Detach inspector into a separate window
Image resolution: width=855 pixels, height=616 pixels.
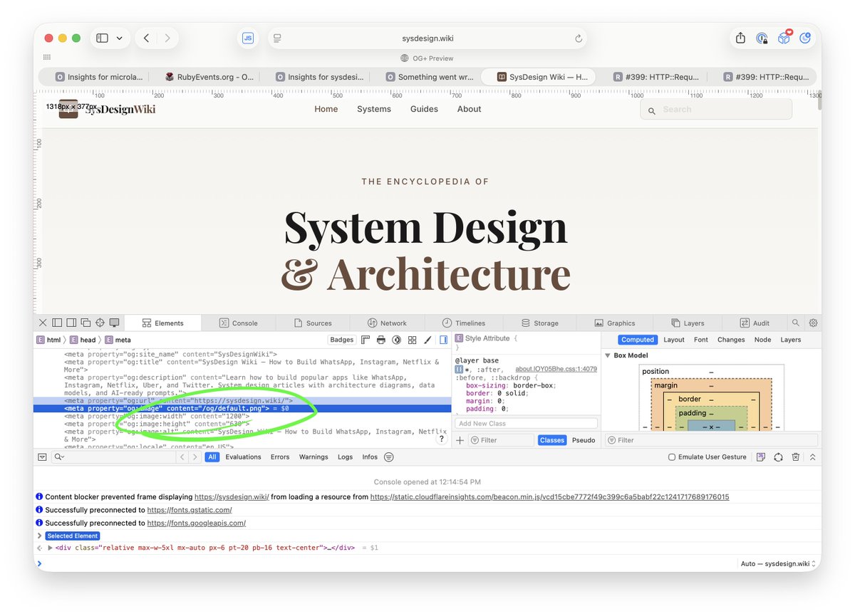85,323
